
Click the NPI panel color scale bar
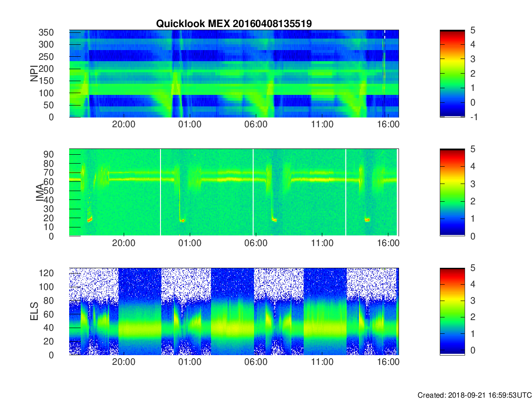(452, 73)
